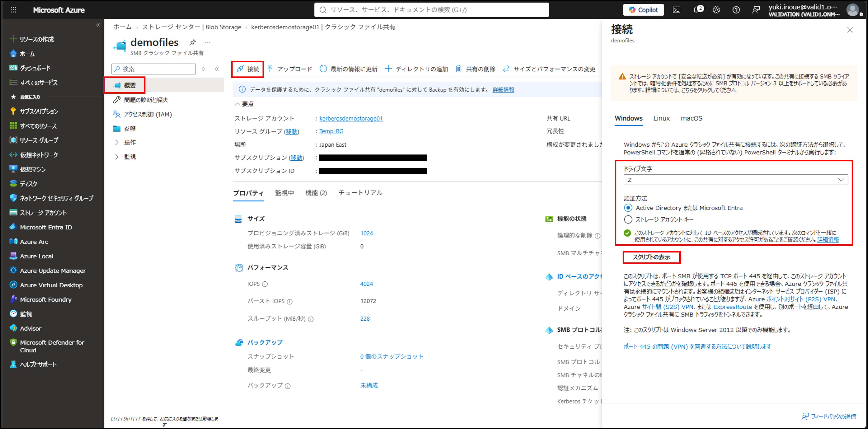Open アクセス制御 (IAM)
This screenshot has height=429, width=868.
(148, 114)
